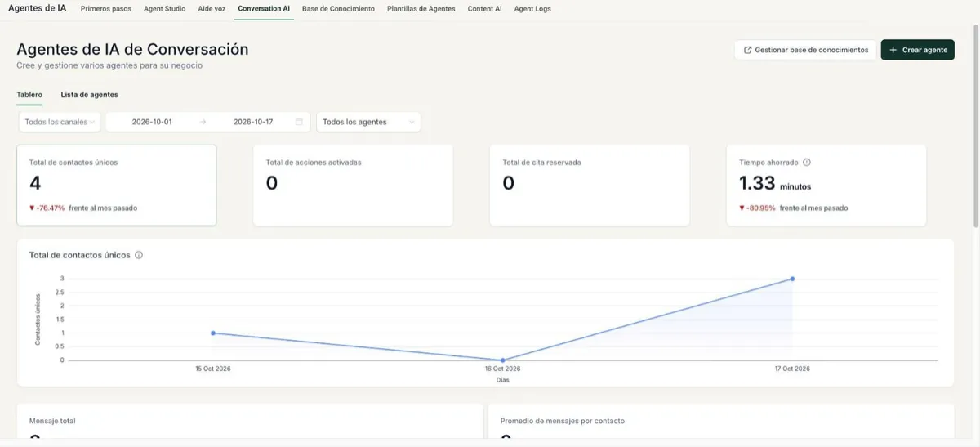Select the Tiempo ahorrado card
This screenshot has width=980, height=447.
point(826,185)
